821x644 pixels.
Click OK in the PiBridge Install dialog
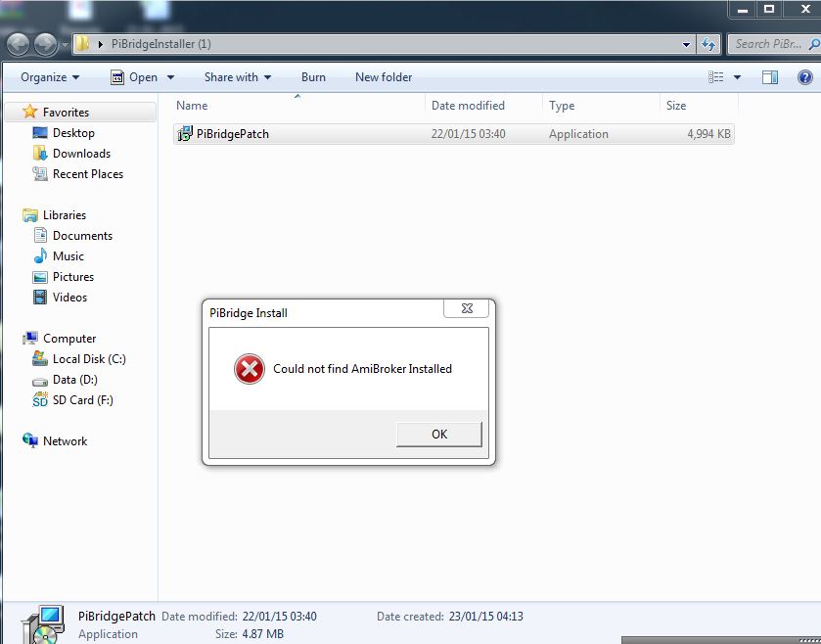(438, 434)
